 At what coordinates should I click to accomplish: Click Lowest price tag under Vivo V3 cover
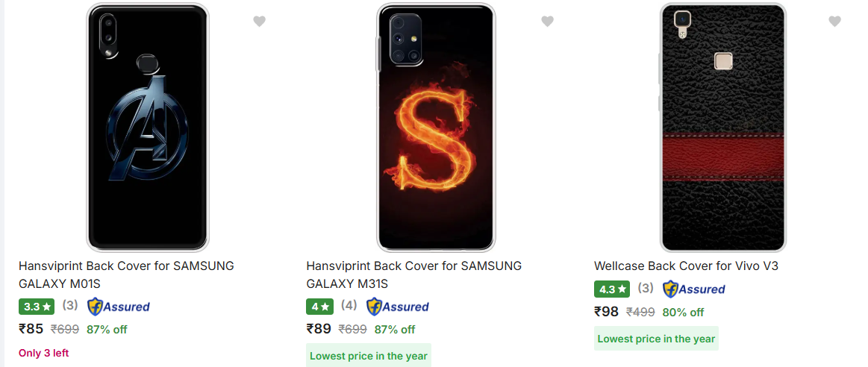[656, 338]
